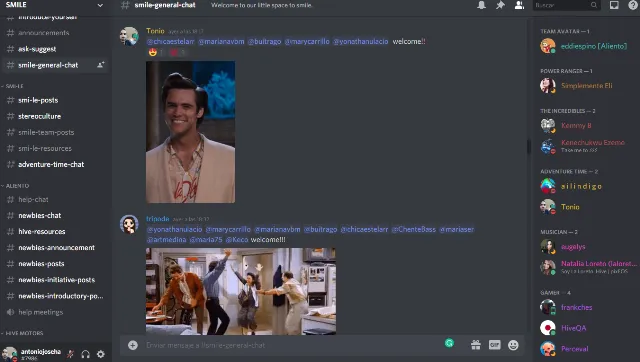Click tripode username in message

click(x=158, y=219)
